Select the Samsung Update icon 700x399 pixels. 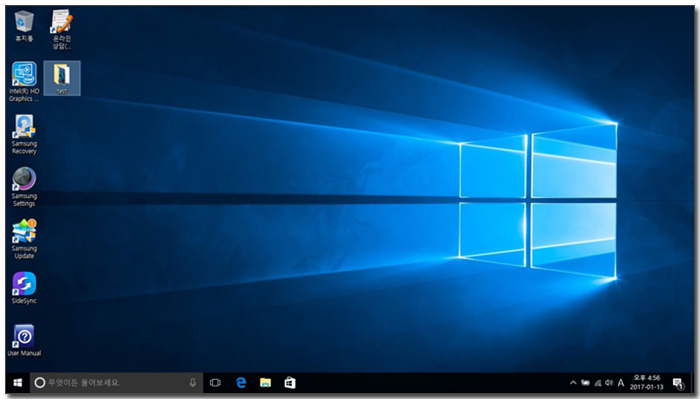pyautogui.click(x=24, y=239)
